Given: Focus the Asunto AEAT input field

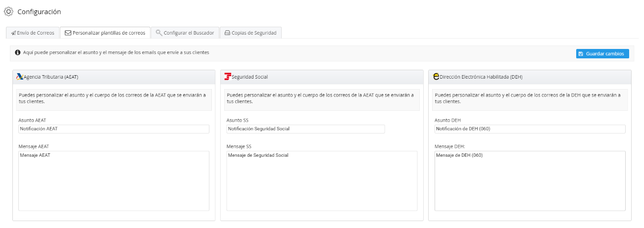Looking at the screenshot, I should coord(114,129).
